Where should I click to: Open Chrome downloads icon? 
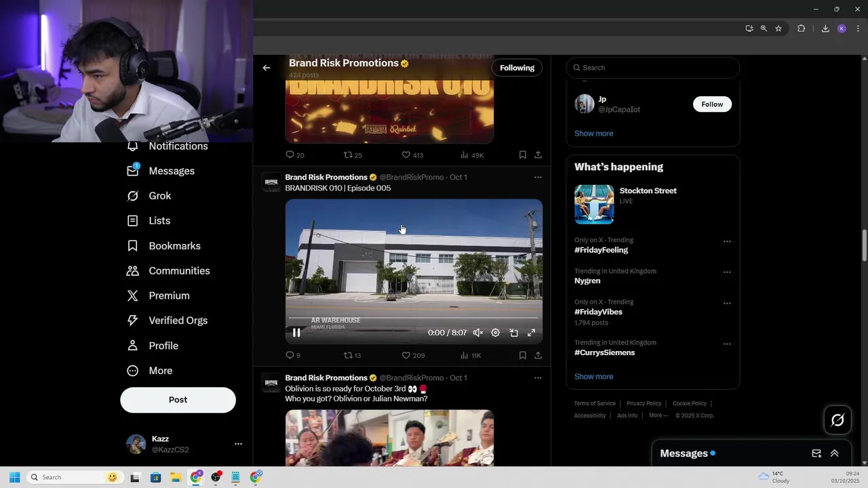[x=825, y=28]
